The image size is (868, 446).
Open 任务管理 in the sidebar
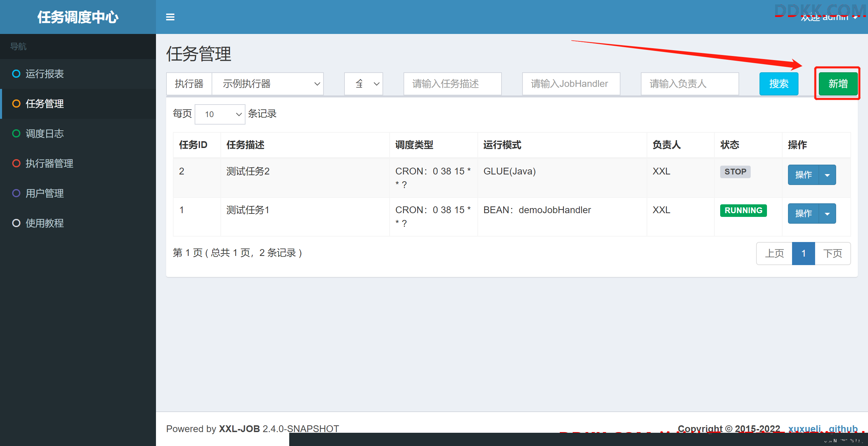[x=78, y=104]
